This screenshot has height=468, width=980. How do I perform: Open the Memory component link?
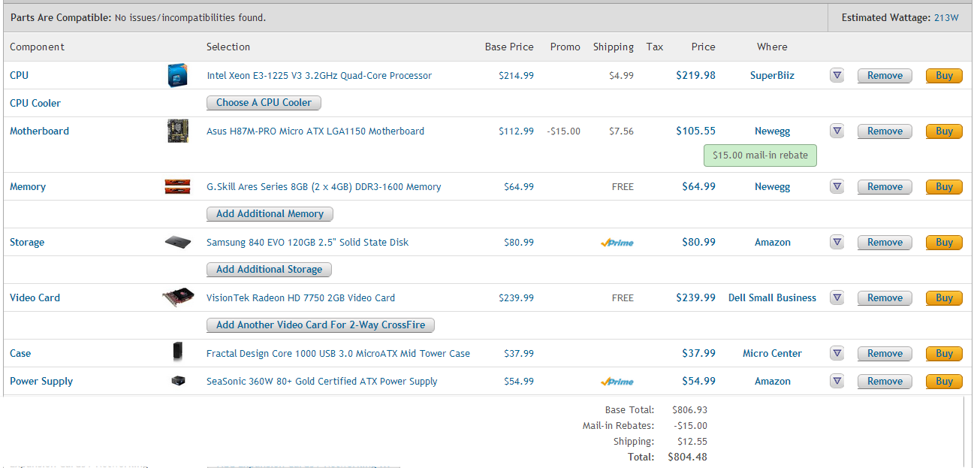click(x=28, y=186)
